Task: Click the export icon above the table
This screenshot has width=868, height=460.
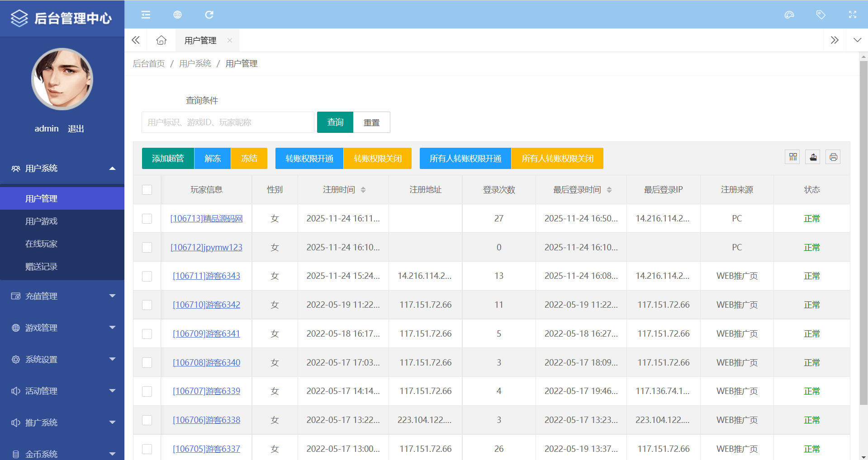Action: coord(813,157)
